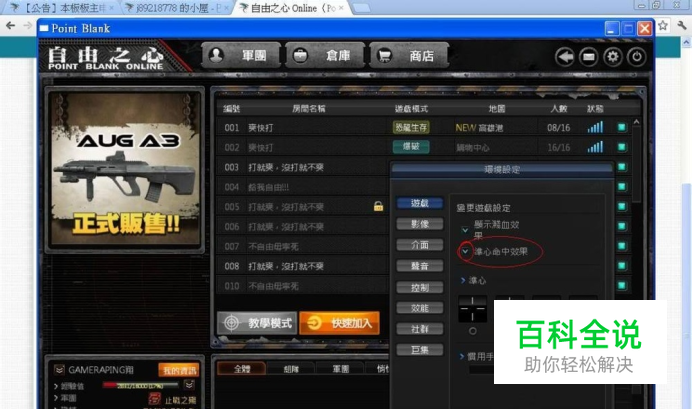Select the first crosshair style thumbnail
Viewport: 692px width, 409px height.
[x=473, y=308]
